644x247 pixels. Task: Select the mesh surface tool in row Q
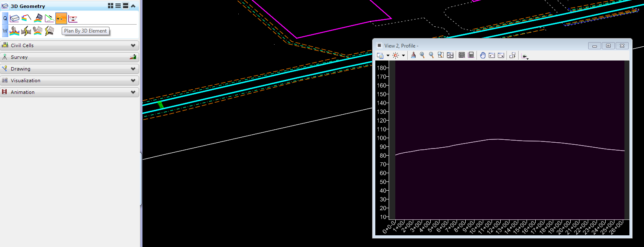38,18
